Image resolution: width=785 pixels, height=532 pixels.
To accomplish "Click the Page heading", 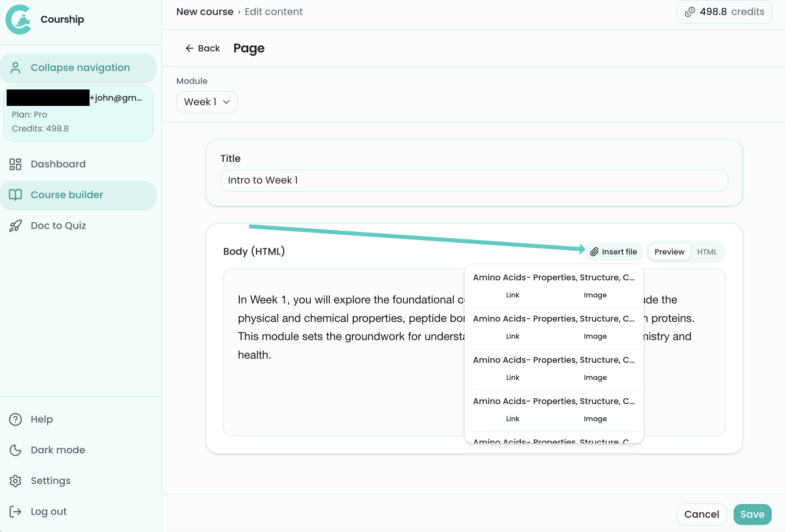I will 249,48.
